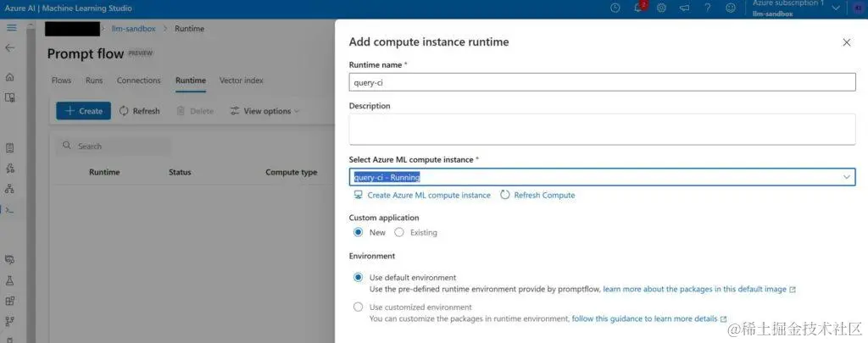Switch to the Runs tab
The image size is (868, 343).
pyautogui.click(x=94, y=80)
